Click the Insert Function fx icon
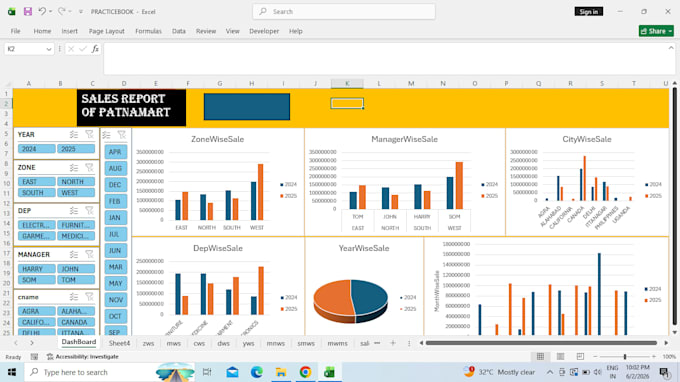 [95, 49]
